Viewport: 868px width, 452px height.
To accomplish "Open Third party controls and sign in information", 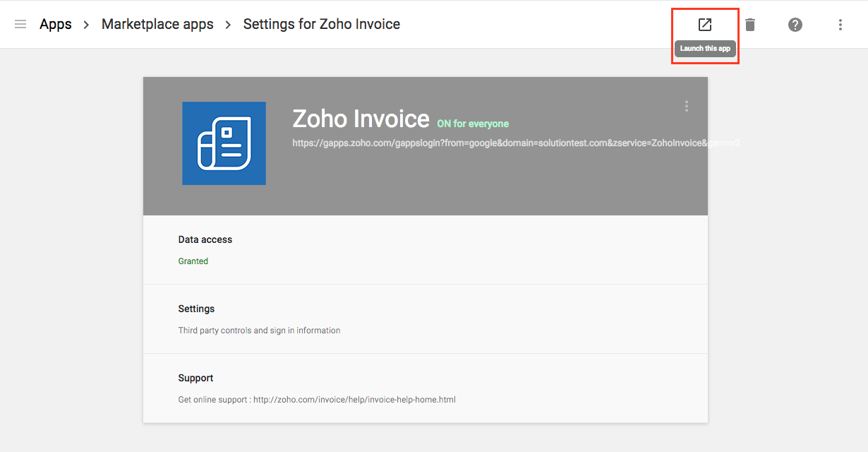I will pos(259,331).
